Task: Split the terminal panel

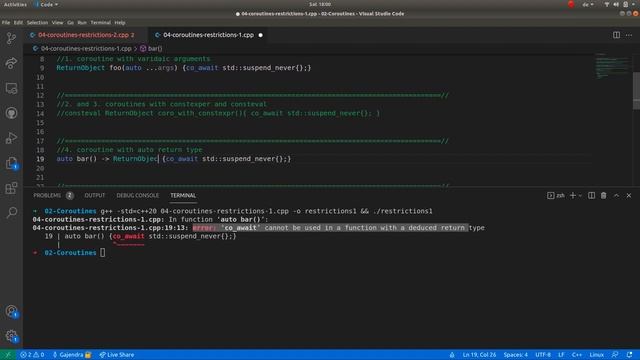Action: click(x=591, y=196)
